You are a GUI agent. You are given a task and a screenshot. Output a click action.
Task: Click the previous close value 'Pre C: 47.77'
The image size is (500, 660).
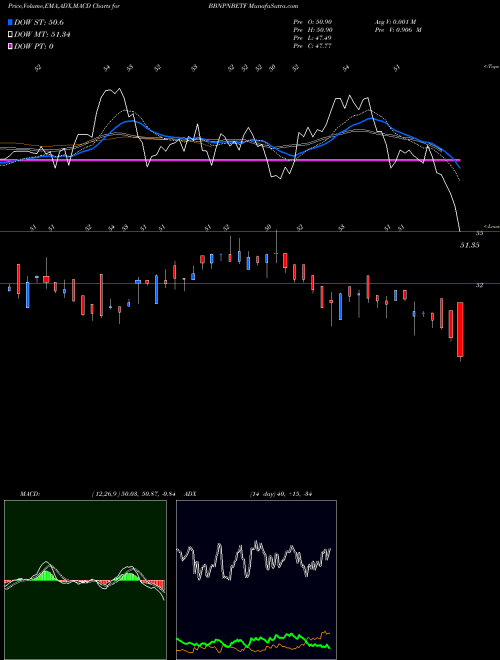tap(313, 46)
